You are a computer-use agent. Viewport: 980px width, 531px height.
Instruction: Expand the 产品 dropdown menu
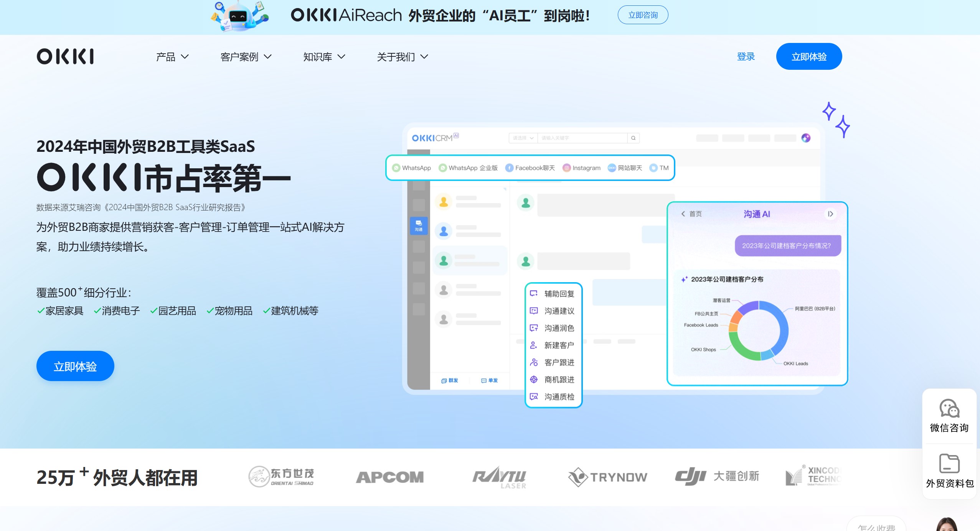point(172,56)
